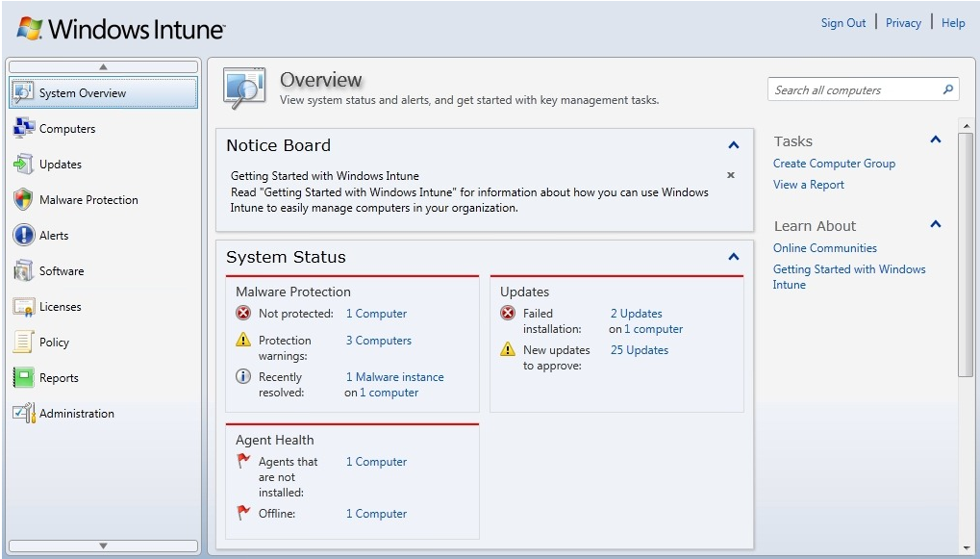The image size is (980, 559).
Task: Click the Reports green icon
Action: [23, 378]
